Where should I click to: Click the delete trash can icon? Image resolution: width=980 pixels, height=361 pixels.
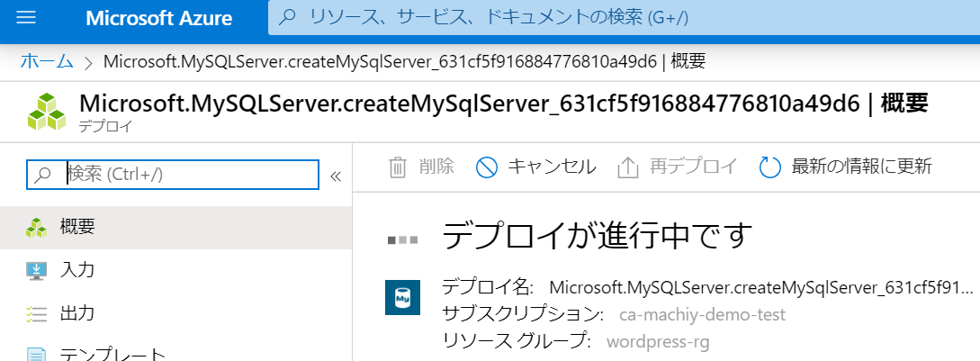click(x=397, y=167)
